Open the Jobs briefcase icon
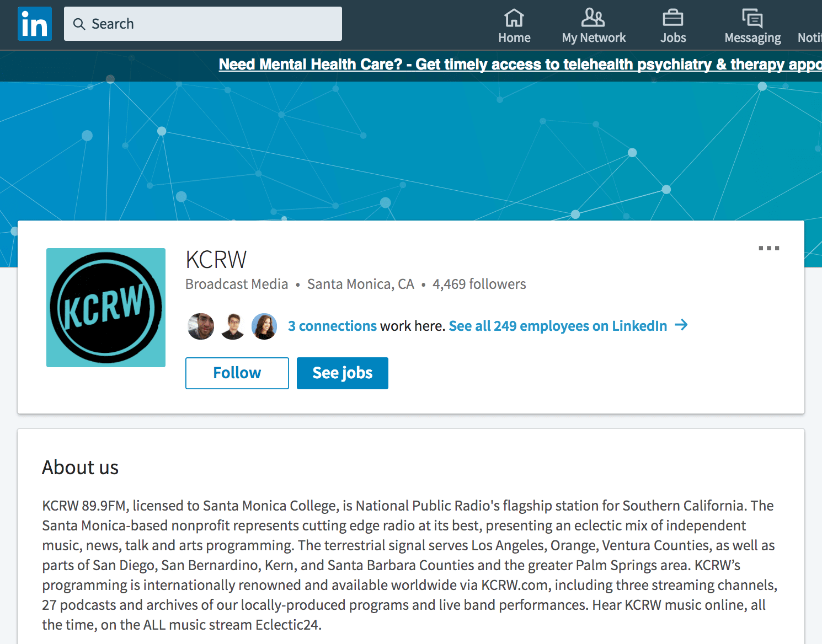Screen dimensions: 822x644 click(x=672, y=18)
